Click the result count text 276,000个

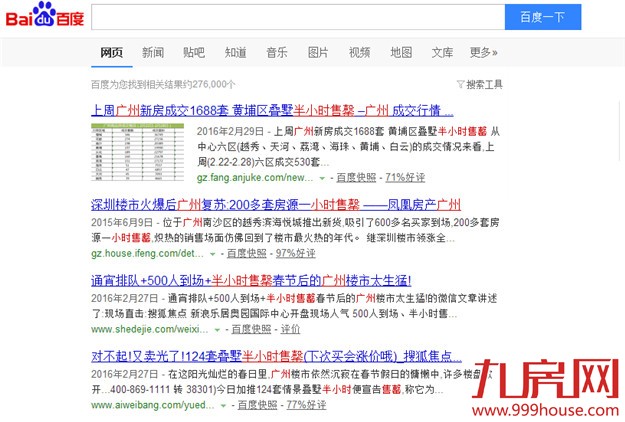coord(214,84)
